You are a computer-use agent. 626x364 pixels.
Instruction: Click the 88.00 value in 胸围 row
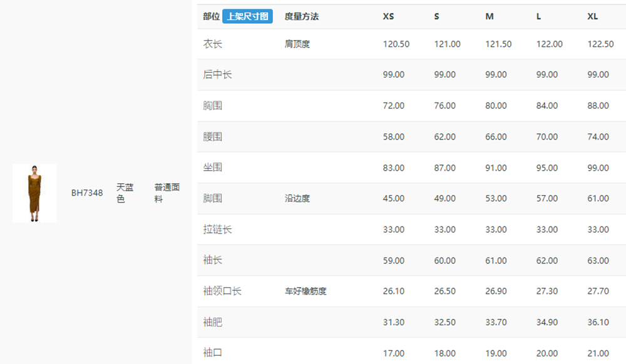coord(598,106)
